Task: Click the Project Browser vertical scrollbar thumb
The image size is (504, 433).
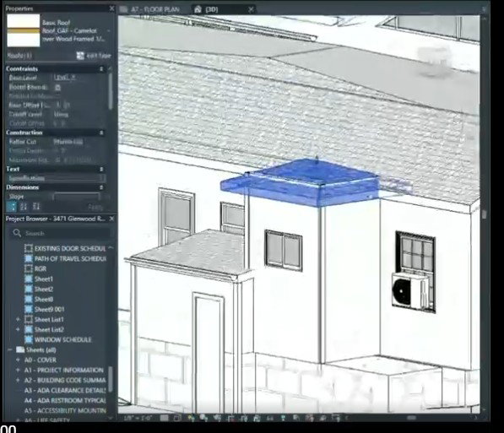Action: coord(111,379)
